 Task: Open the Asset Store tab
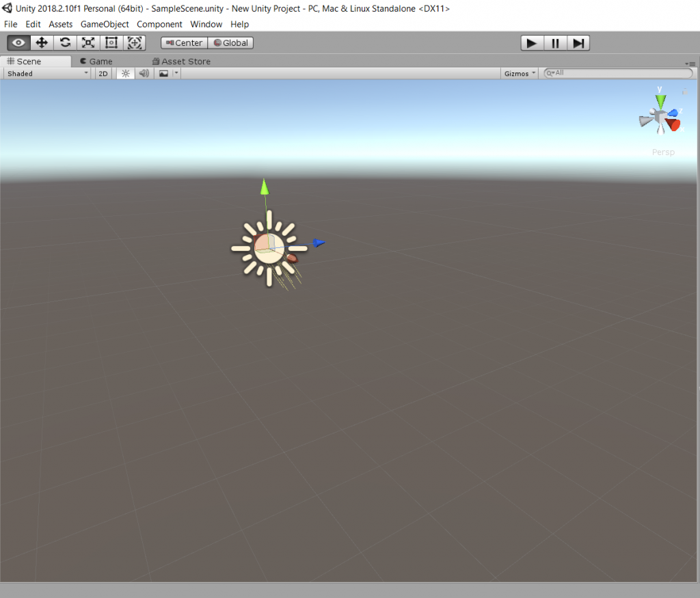click(x=182, y=61)
